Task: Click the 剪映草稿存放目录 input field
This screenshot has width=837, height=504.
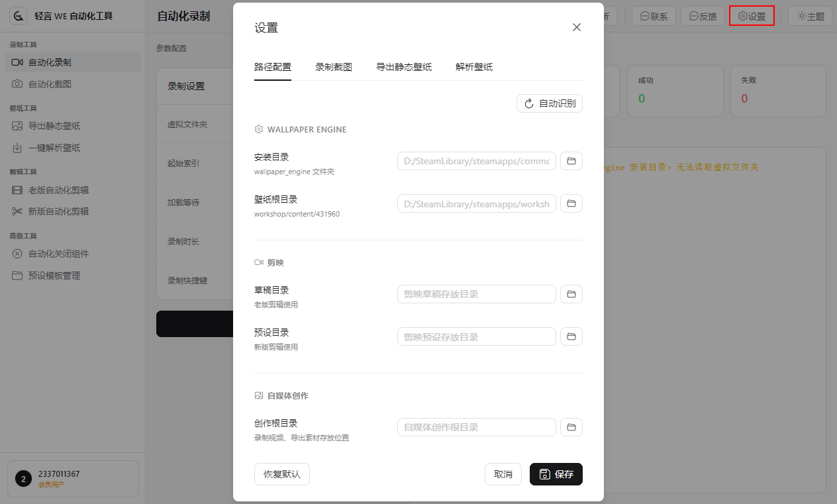Action: click(x=476, y=294)
